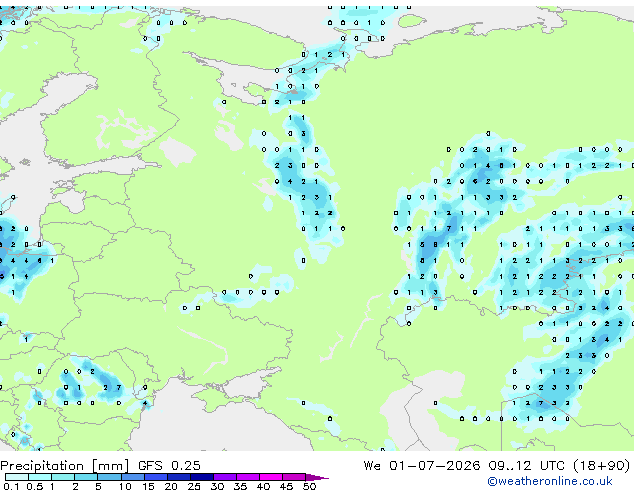The height and width of the screenshot is (490, 634).
Task: Click the '45' legend scale value
Action: point(286,486)
